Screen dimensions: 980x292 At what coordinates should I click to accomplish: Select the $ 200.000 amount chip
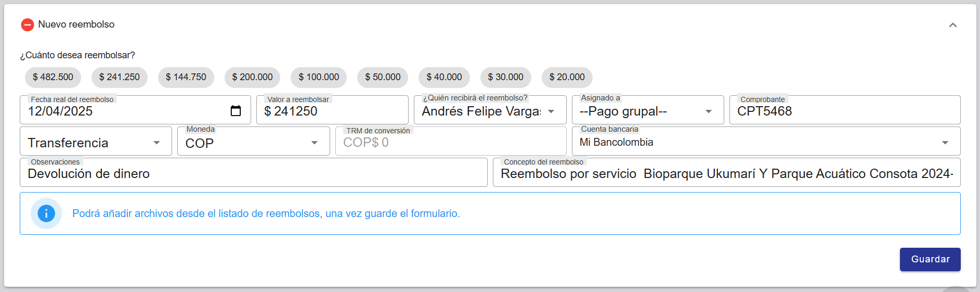(x=252, y=77)
